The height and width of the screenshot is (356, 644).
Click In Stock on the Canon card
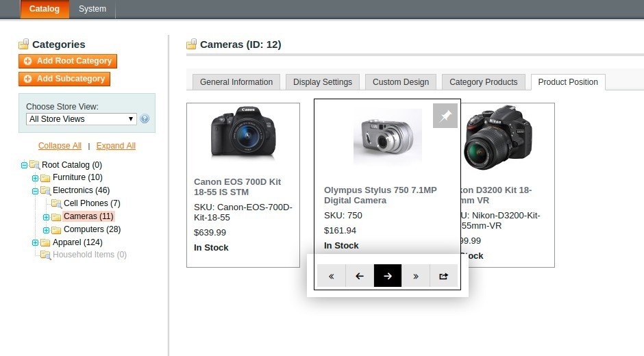click(x=211, y=248)
